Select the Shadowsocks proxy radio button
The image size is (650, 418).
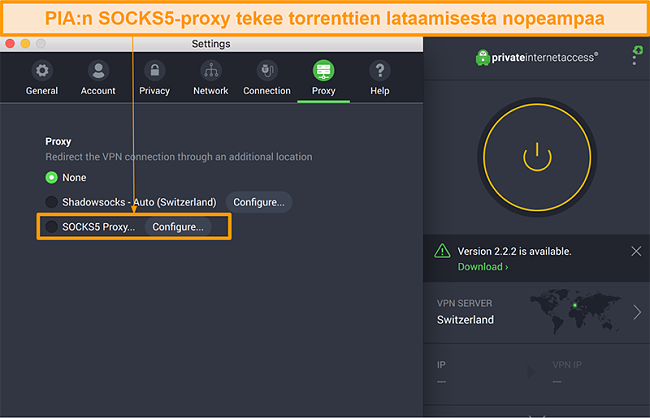[x=52, y=202]
